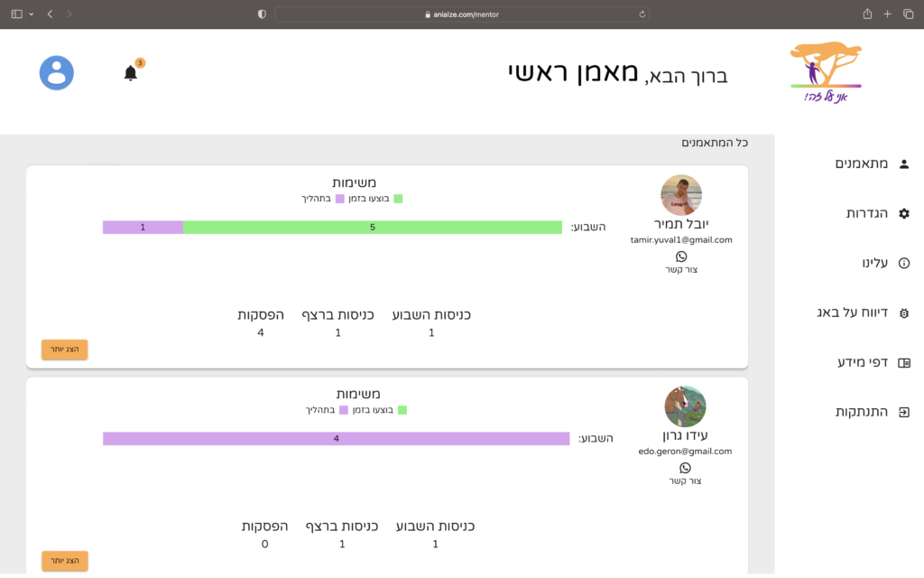924x578 pixels.
Task: Expand the Safari sidebar dropdown chevron
Action: (31, 14)
